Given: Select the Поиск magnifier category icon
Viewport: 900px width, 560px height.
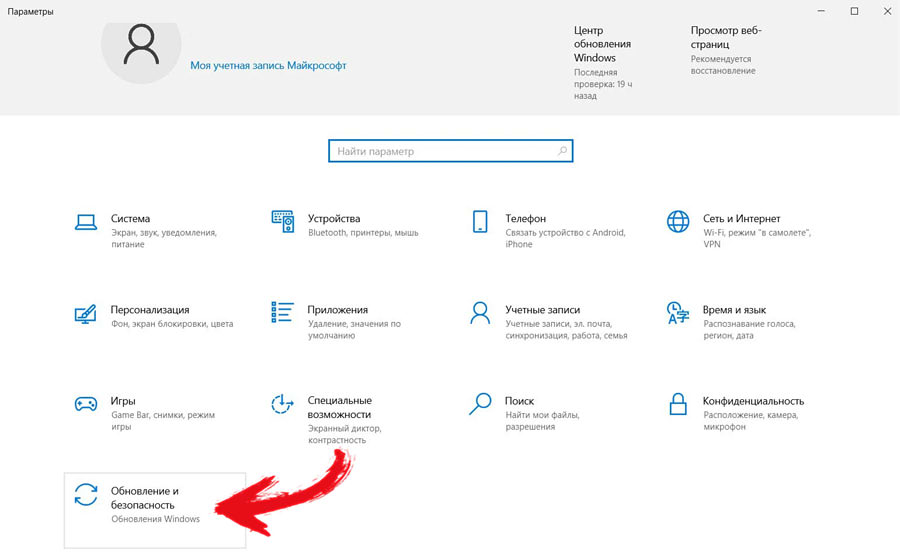Looking at the screenshot, I should coord(480,404).
